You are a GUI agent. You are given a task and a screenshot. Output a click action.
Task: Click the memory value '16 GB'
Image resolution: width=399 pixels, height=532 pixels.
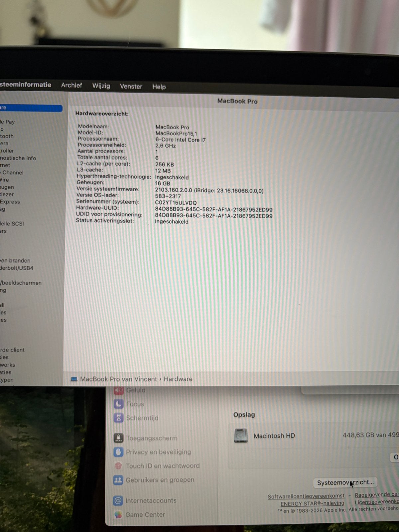pos(163,184)
